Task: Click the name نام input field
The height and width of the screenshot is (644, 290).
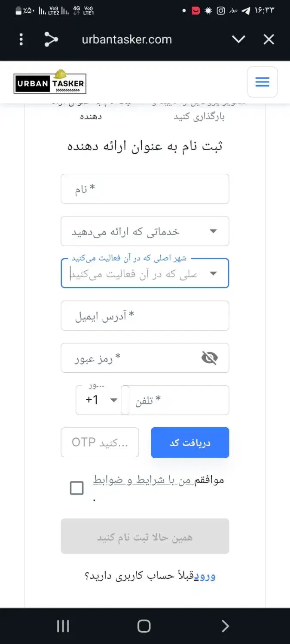Action: (x=145, y=188)
